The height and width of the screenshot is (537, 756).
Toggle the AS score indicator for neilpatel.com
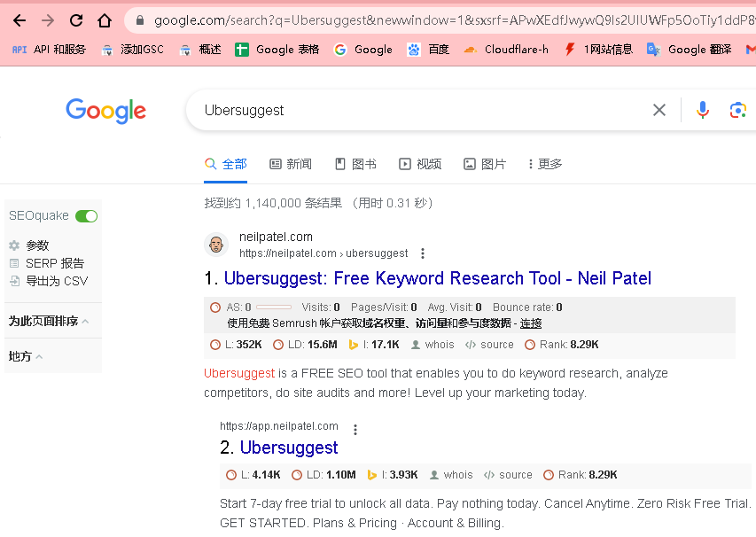coord(215,307)
